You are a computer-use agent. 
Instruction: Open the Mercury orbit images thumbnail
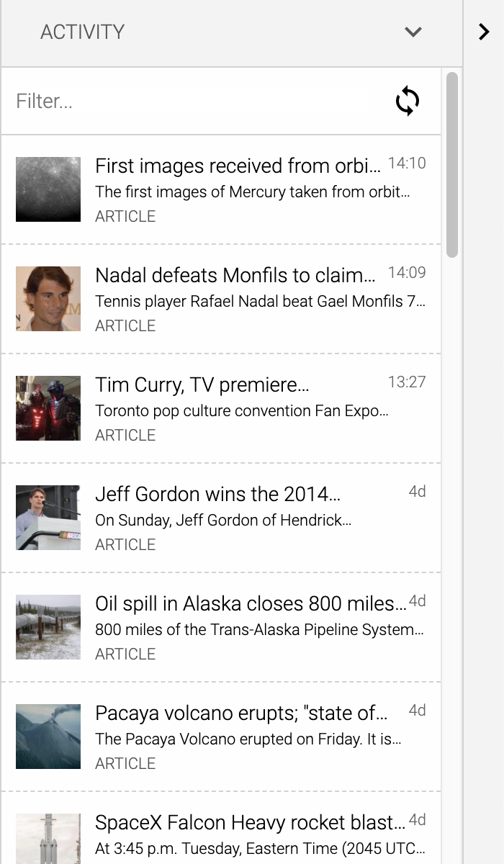tap(48, 189)
